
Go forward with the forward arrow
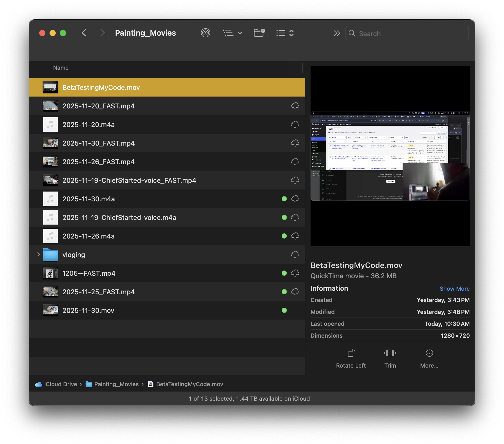pyautogui.click(x=102, y=33)
